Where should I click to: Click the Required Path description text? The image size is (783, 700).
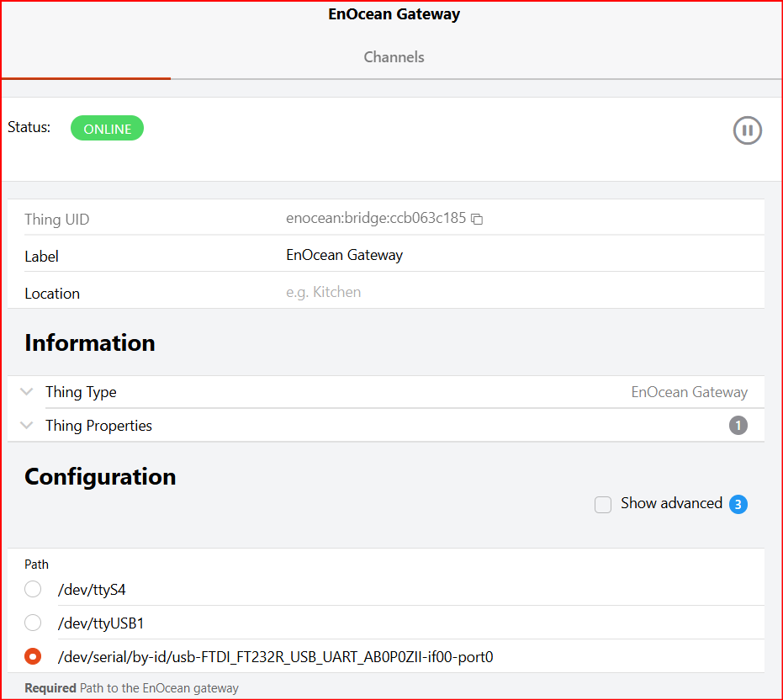point(132,688)
